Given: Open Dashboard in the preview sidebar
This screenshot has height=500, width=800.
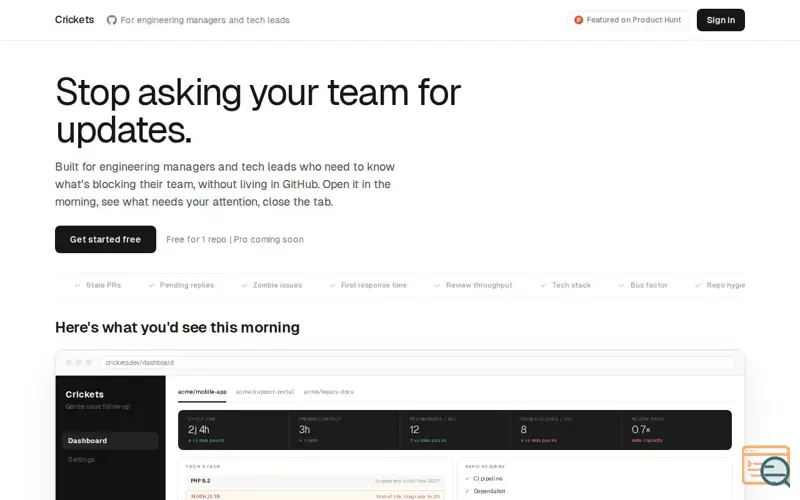Looking at the screenshot, I should [110, 441].
